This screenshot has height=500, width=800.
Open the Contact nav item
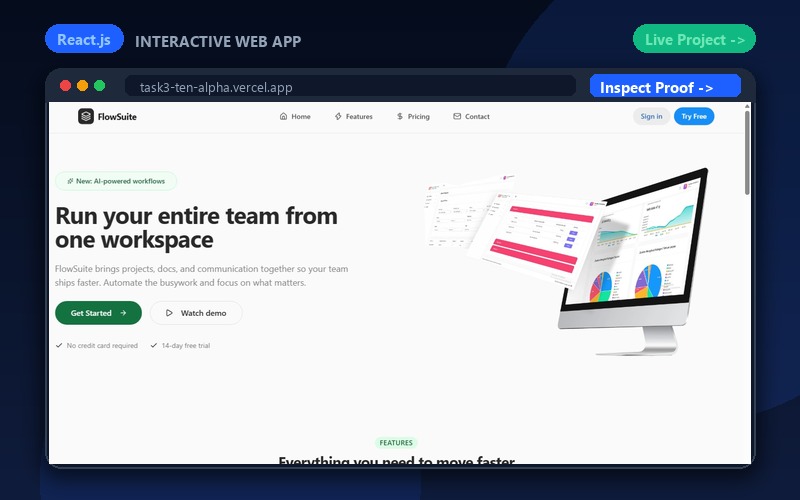point(471,116)
